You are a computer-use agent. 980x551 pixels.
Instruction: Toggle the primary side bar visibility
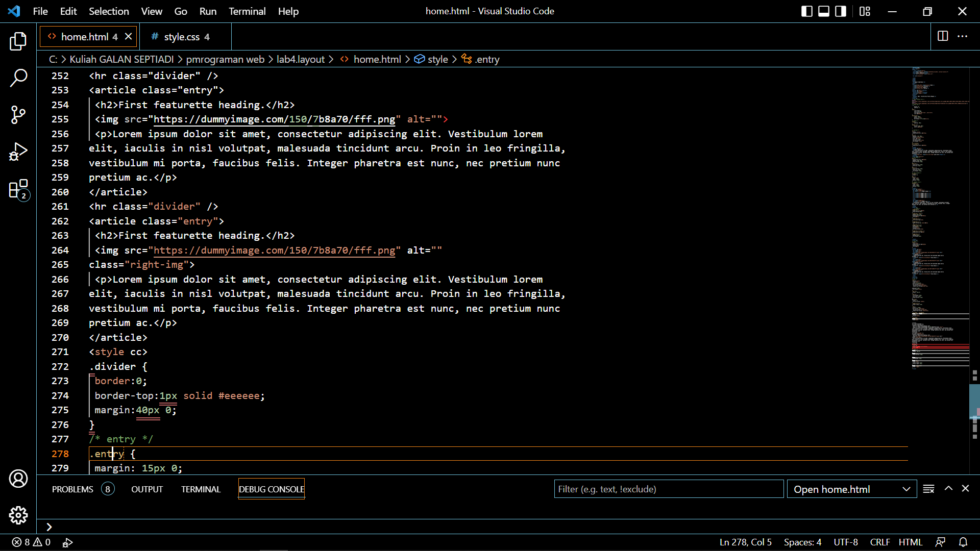(x=806, y=11)
